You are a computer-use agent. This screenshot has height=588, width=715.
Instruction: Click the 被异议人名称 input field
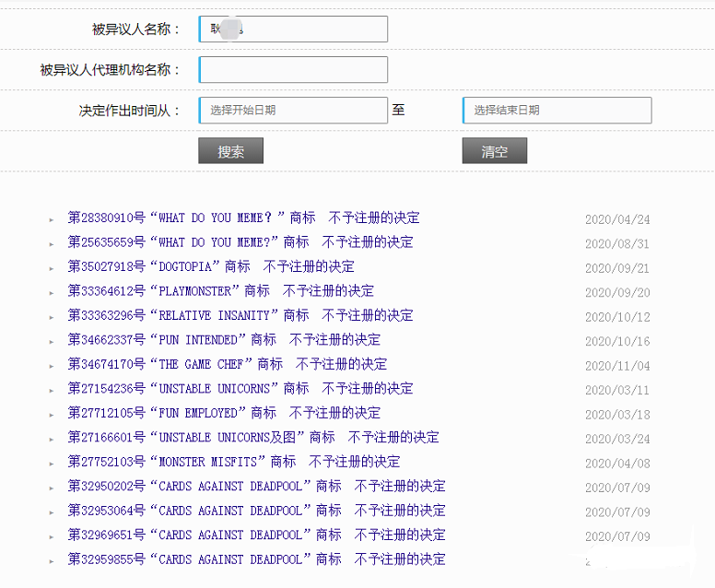(293, 29)
